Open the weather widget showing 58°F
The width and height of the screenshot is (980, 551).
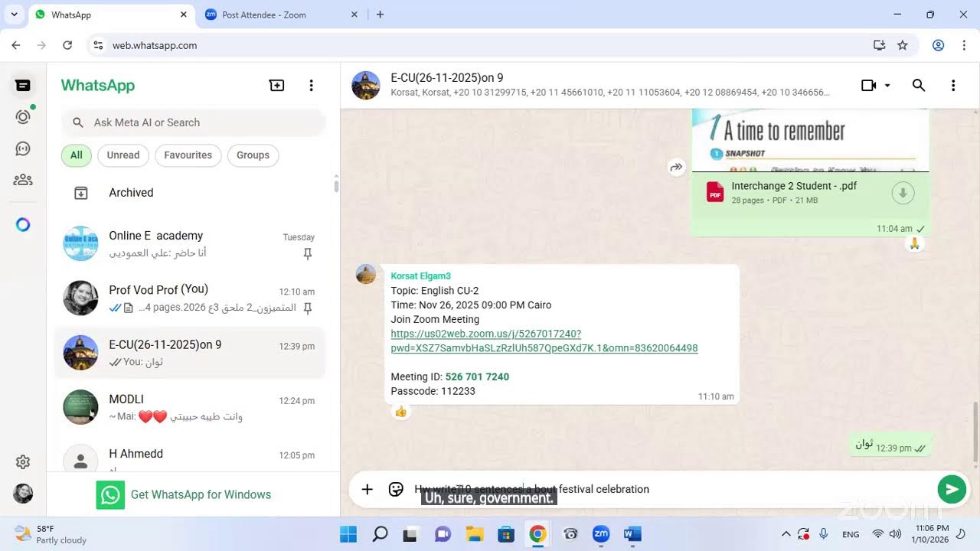(x=51, y=534)
